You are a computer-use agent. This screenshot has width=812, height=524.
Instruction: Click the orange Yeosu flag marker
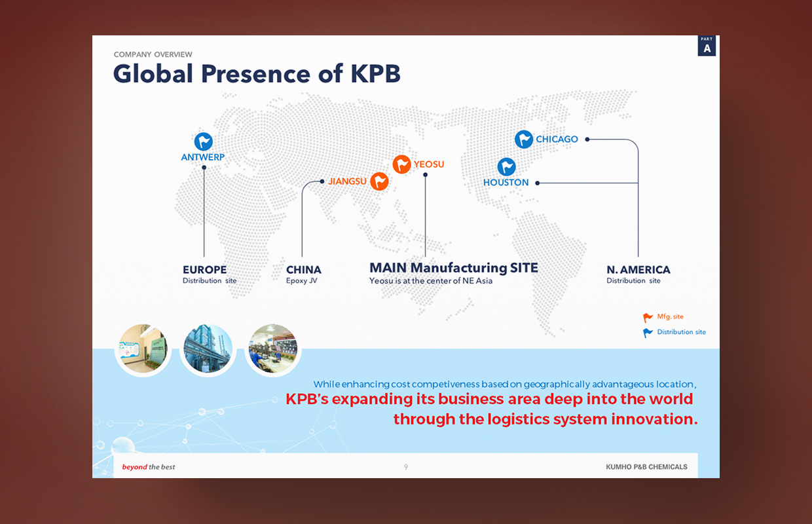401,164
